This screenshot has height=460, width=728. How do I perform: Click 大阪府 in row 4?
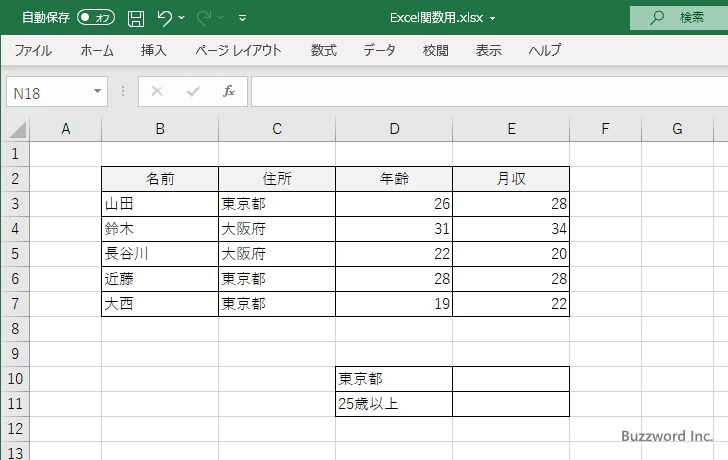pos(277,229)
